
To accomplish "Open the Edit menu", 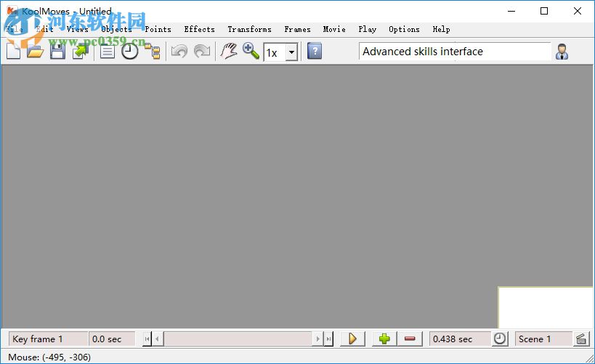I will tap(44, 29).
